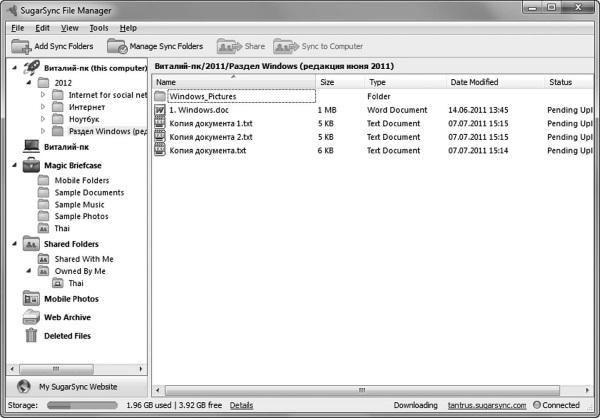Click the file icon of Копия документа.txt
The height and width of the screenshot is (418, 600).
tap(160, 150)
